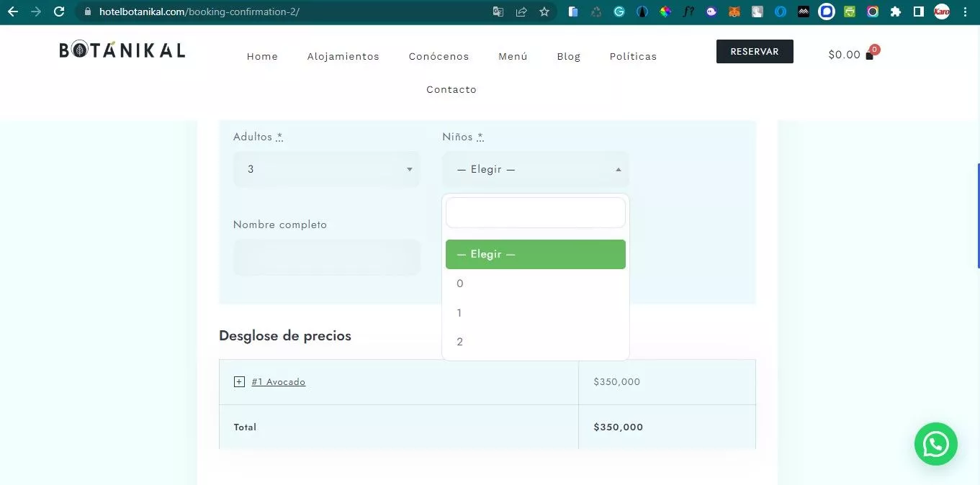This screenshot has height=485, width=980.
Task: Go back with the browser back arrow
Action: pos(12,12)
